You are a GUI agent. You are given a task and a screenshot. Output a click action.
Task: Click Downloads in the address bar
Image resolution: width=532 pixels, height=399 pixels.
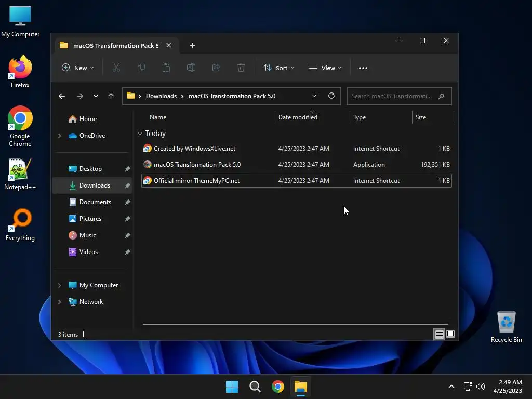[161, 96]
